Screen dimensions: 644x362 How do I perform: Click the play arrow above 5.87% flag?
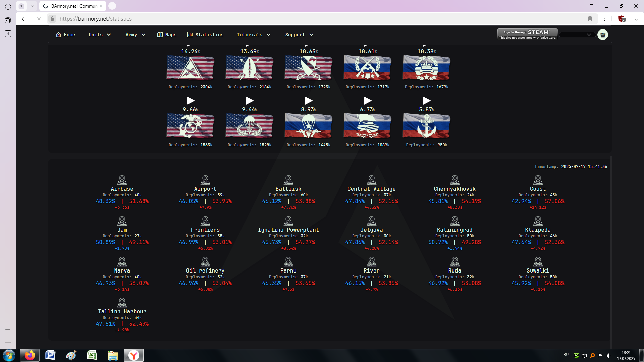[x=426, y=101]
